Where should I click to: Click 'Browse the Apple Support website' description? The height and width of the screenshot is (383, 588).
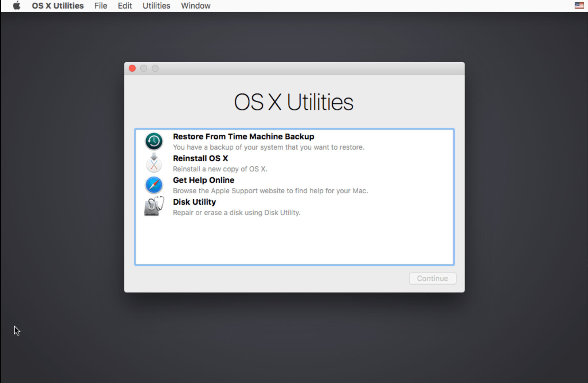(270, 191)
